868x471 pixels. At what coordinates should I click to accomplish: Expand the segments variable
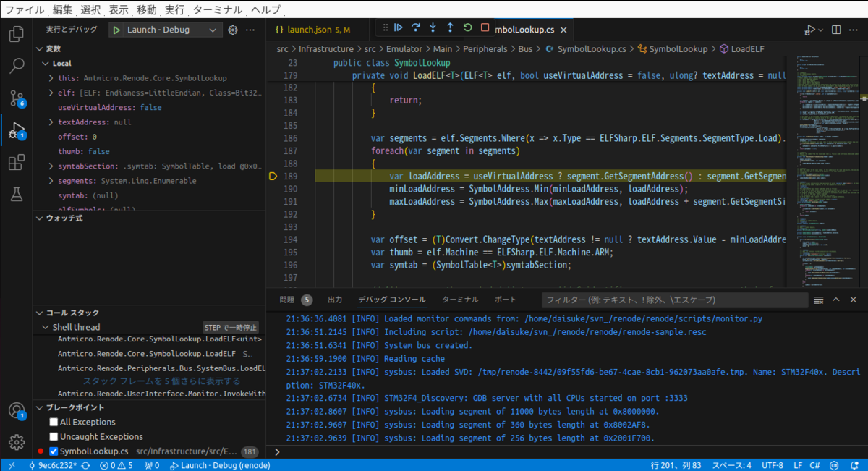51,181
